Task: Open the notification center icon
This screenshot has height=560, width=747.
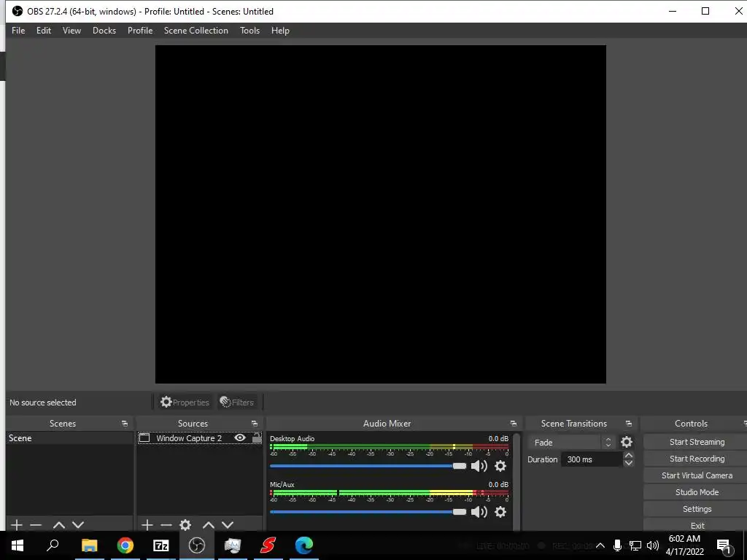Action: [x=724, y=545]
